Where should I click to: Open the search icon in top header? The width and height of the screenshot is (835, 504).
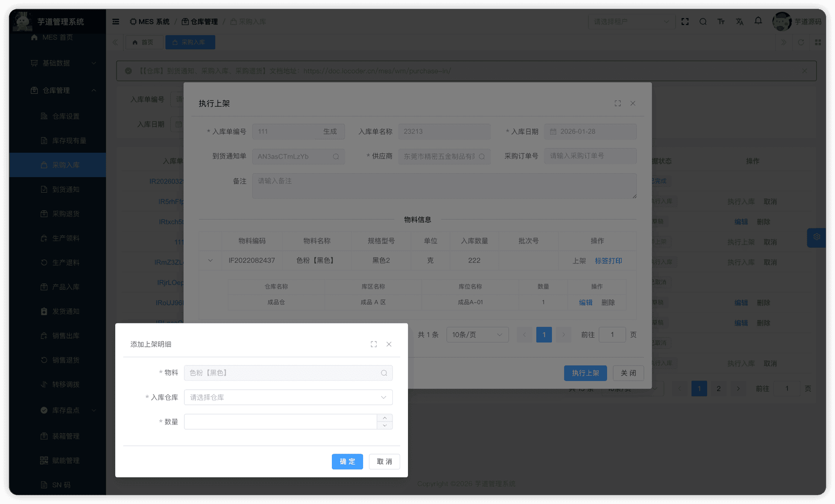[x=703, y=22]
